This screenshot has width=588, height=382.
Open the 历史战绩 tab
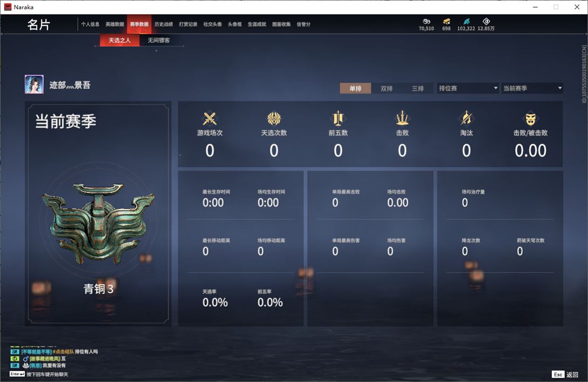pyautogui.click(x=164, y=24)
